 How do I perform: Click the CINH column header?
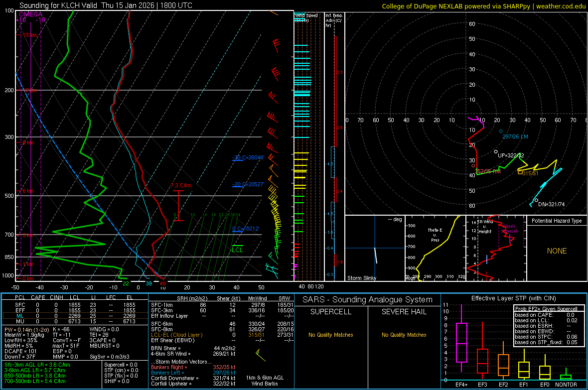click(57, 297)
